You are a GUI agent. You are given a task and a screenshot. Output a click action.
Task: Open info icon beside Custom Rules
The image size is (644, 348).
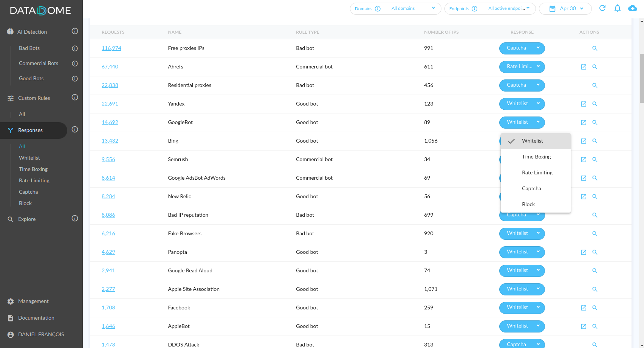75,97
